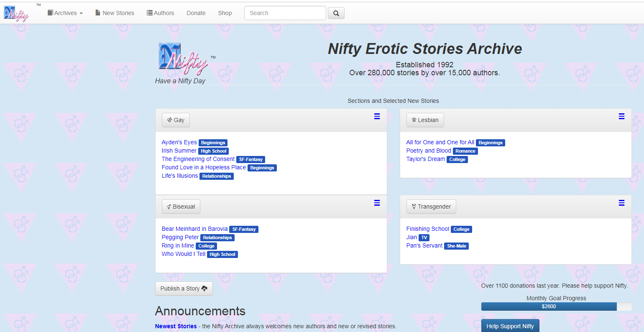Screen dimensions: 644x332
Task: Open the story Life's Illusions
Action: tap(180, 176)
